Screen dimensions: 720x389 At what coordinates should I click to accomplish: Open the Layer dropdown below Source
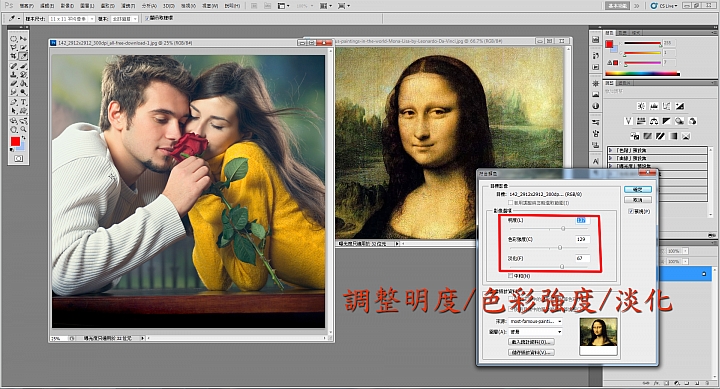click(x=535, y=332)
